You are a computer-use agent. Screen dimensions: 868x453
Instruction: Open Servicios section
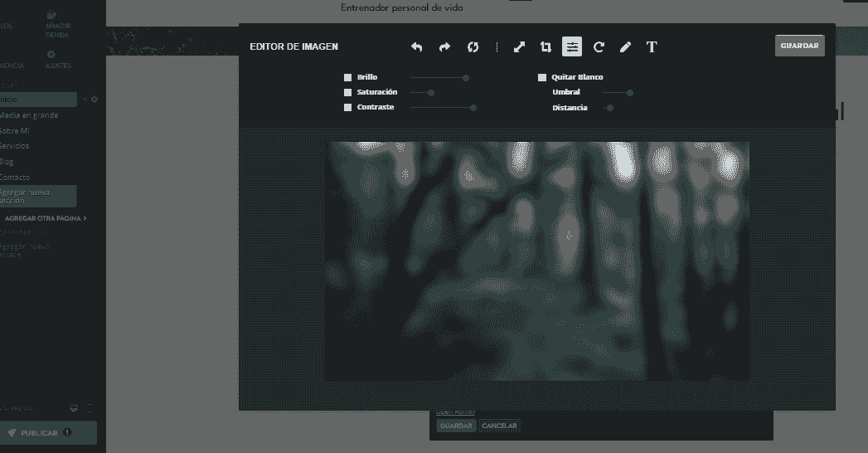point(14,146)
